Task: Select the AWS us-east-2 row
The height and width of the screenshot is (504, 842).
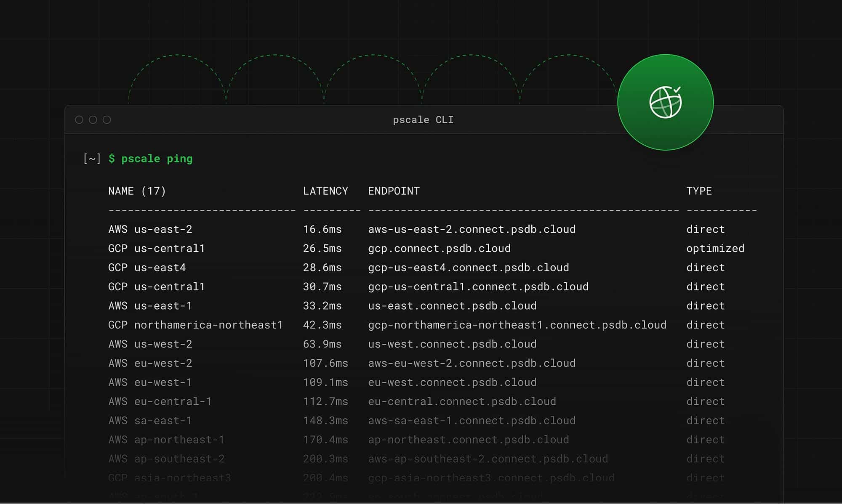Action: pos(150,229)
